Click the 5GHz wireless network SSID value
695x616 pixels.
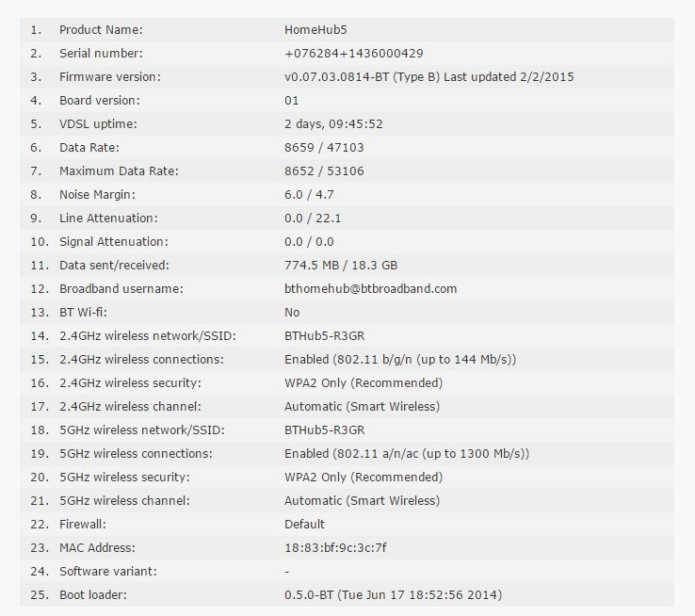[x=325, y=430]
